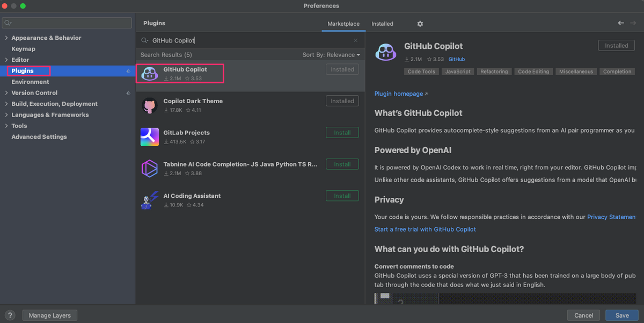Install the GitLab Projects plugin
Viewport: 644px width, 323px height.
(x=342, y=132)
